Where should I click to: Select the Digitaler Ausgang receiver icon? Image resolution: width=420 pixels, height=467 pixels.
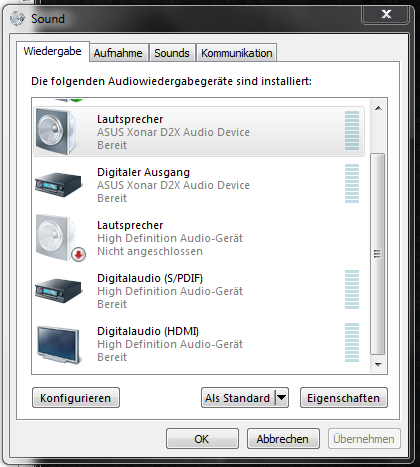coord(59,184)
